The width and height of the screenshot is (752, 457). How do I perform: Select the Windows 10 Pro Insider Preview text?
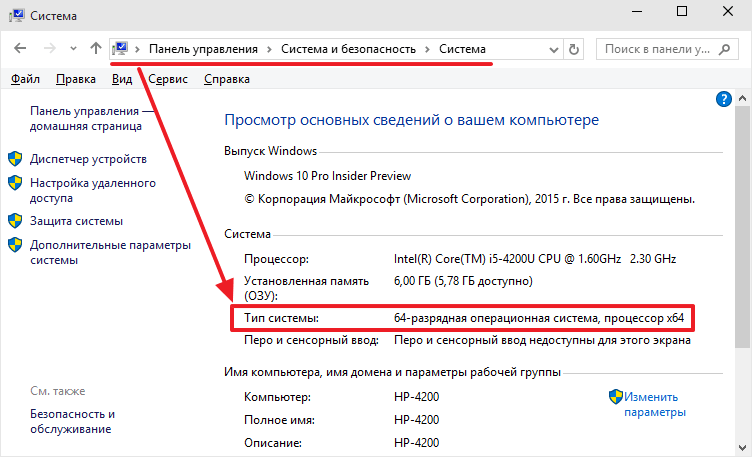click(328, 176)
